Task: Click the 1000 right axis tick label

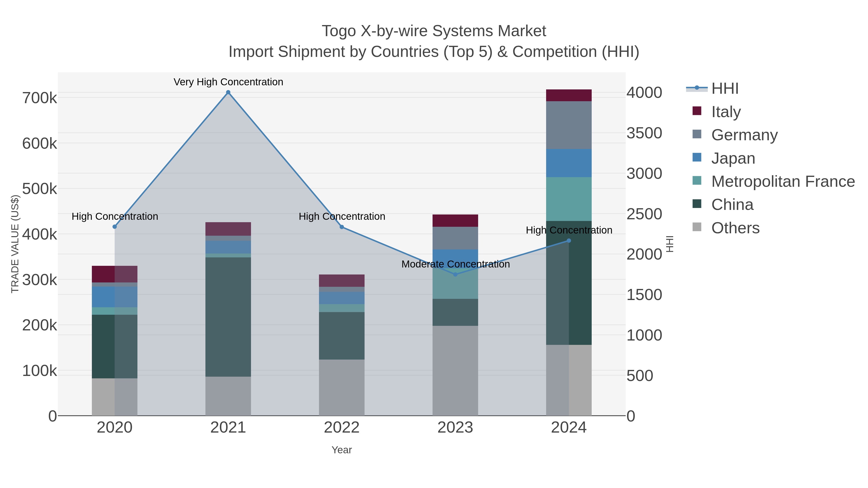Action: click(x=644, y=335)
